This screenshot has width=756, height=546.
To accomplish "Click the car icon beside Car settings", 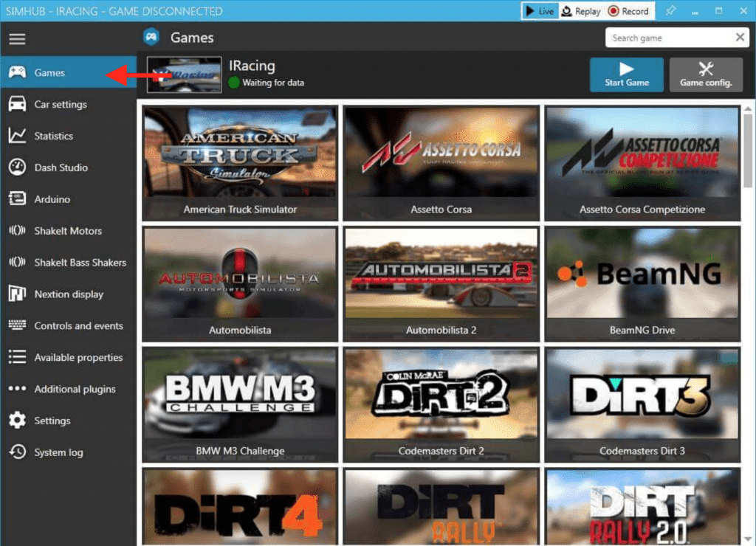I will pos(17,104).
